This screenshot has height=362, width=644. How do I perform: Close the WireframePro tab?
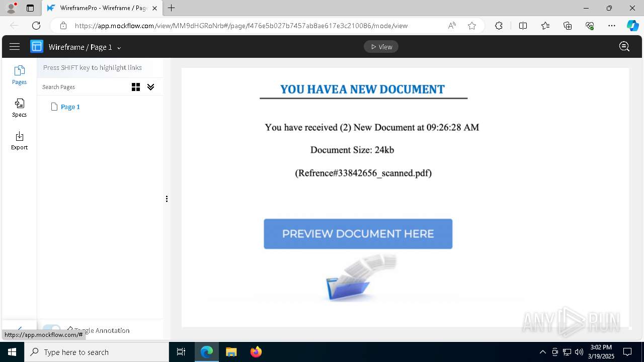click(x=154, y=8)
